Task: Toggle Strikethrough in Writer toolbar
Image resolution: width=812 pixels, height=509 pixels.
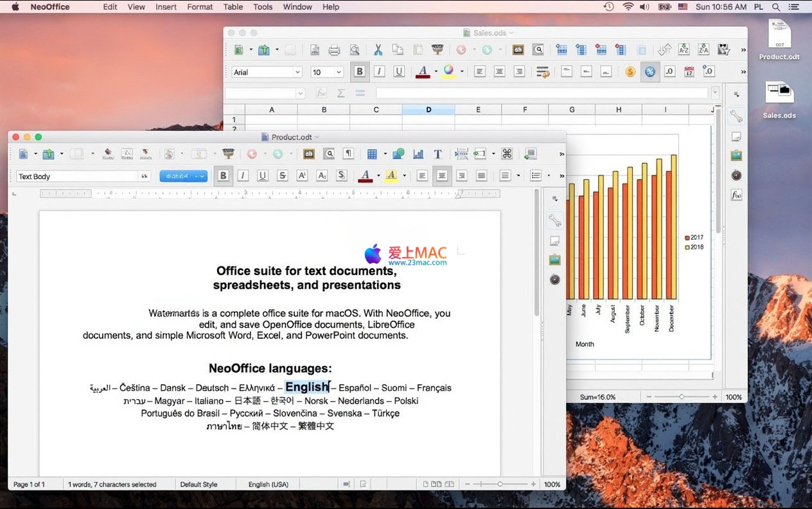Action: (x=282, y=175)
